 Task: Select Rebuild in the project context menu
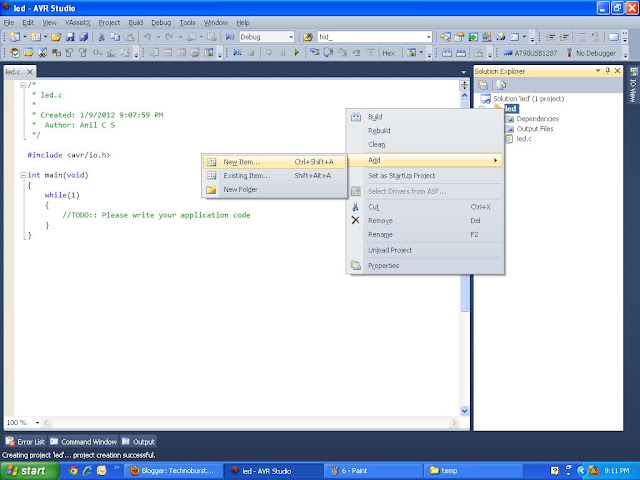click(x=424, y=131)
